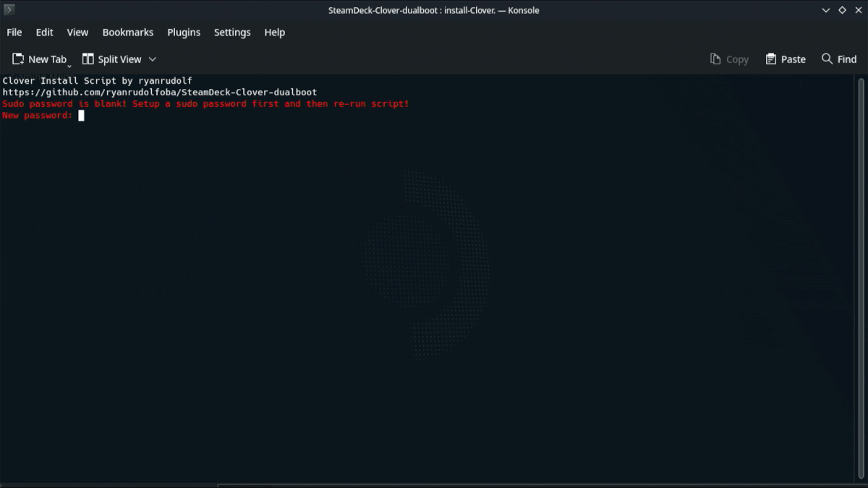Click the Konsole window icon in title bar

pos(9,10)
